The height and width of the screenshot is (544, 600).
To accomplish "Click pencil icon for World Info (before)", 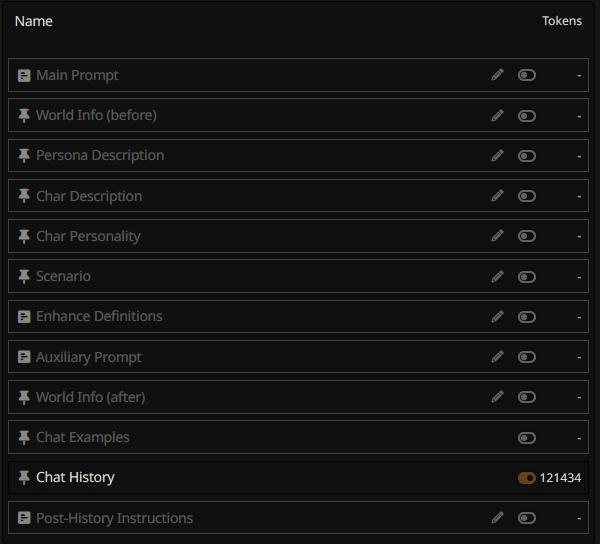I will tap(497, 115).
